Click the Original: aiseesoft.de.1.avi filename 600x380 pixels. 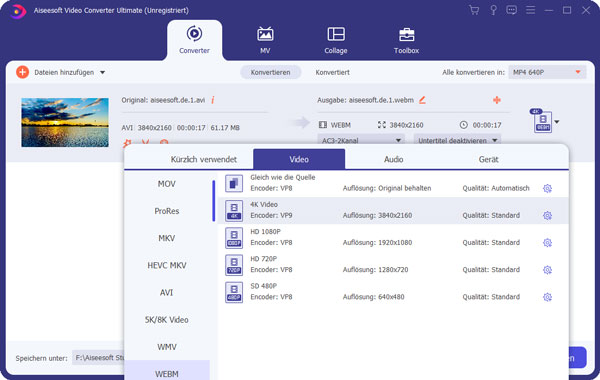163,100
